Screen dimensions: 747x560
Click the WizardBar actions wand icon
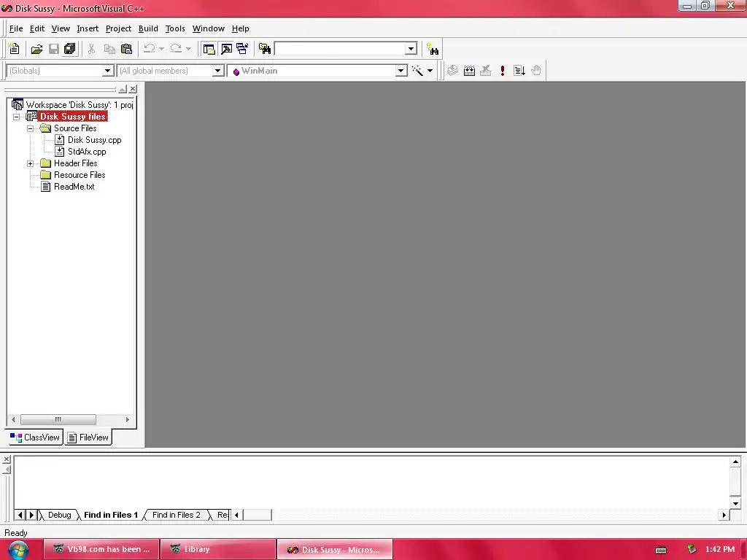(417, 71)
